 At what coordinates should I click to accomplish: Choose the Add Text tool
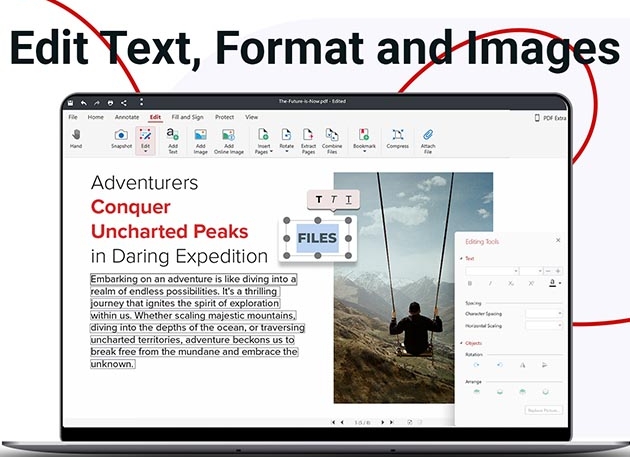click(x=172, y=135)
